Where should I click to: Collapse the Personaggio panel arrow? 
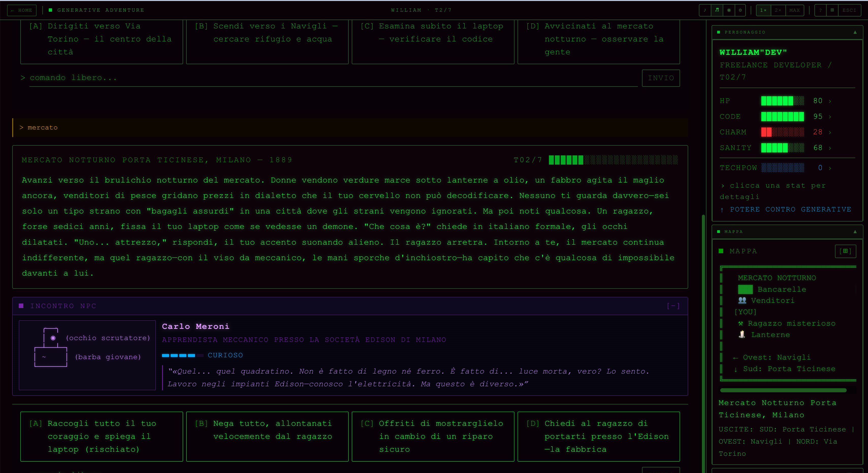(x=855, y=32)
